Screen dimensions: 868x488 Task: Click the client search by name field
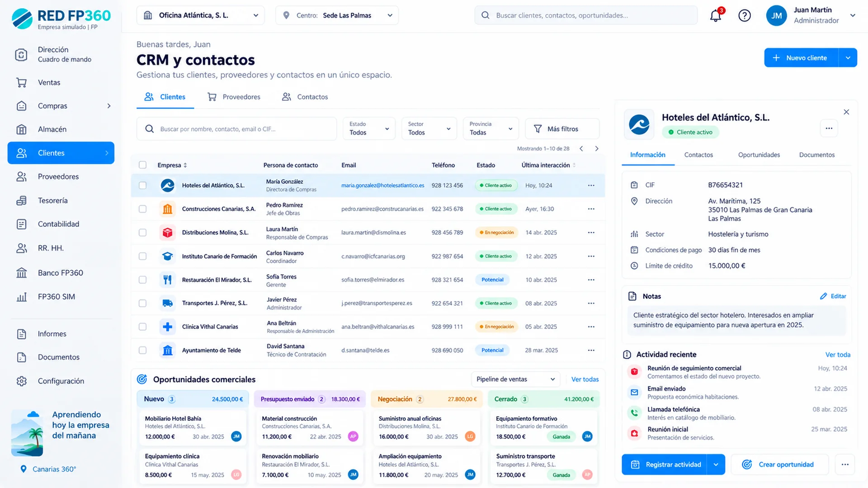pyautogui.click(x=236, y=129)
